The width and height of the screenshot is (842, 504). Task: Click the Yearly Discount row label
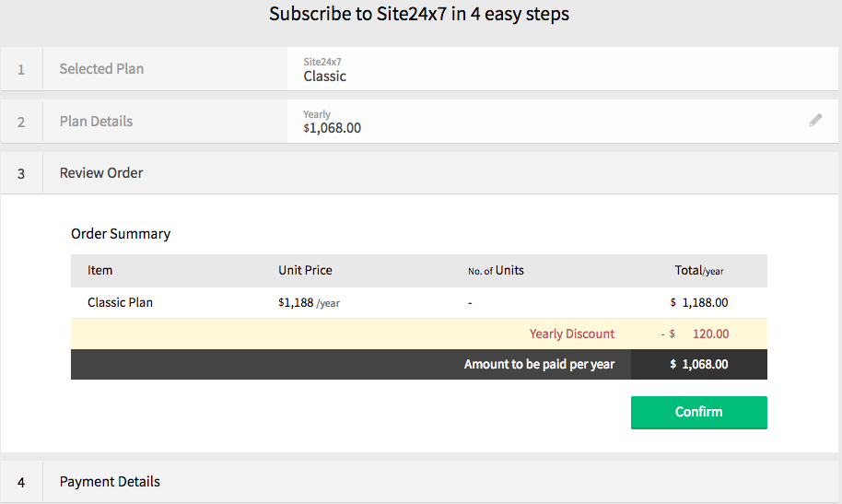point(571,334)
